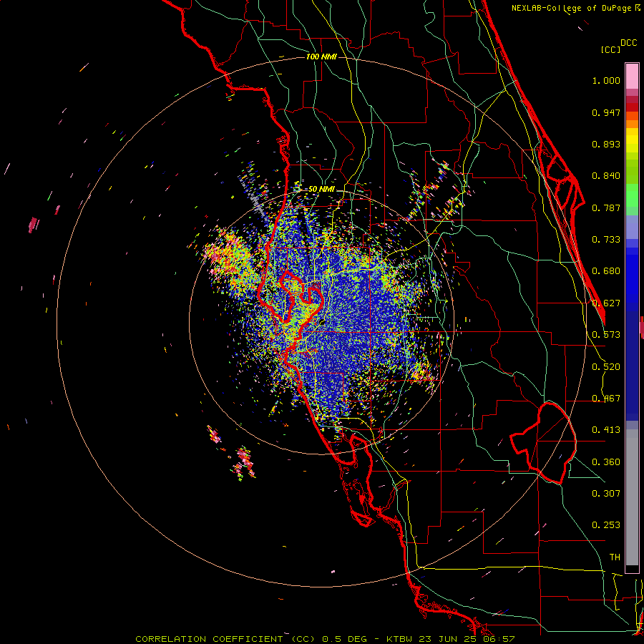Click the 50 NMI range ring label
Screen dimensions: 644x644
321,189
